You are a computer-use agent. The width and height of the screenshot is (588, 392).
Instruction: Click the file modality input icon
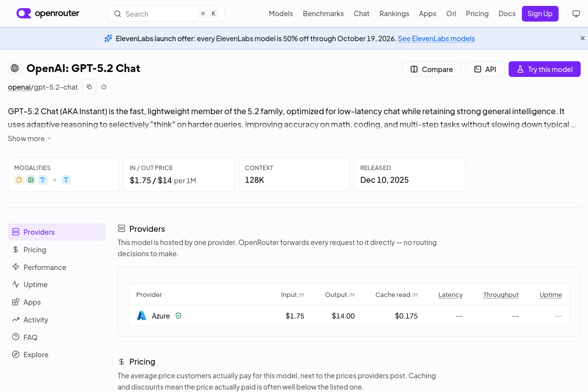pyautogui.click(x=19, y=180)
